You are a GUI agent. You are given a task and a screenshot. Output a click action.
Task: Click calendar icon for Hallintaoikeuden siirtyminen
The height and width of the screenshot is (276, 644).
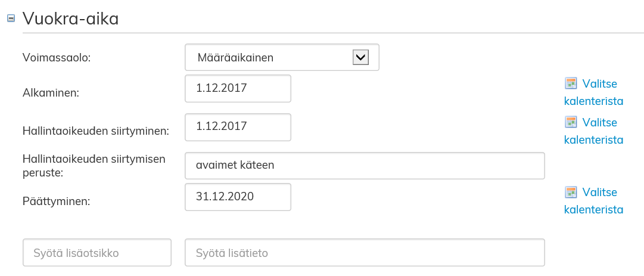tap(571, 122)
